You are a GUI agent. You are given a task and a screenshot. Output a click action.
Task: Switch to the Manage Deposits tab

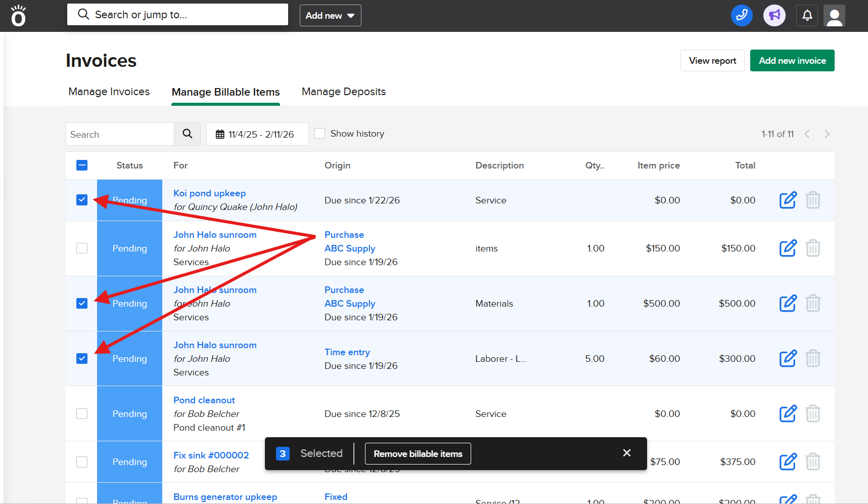pos(343,92)
